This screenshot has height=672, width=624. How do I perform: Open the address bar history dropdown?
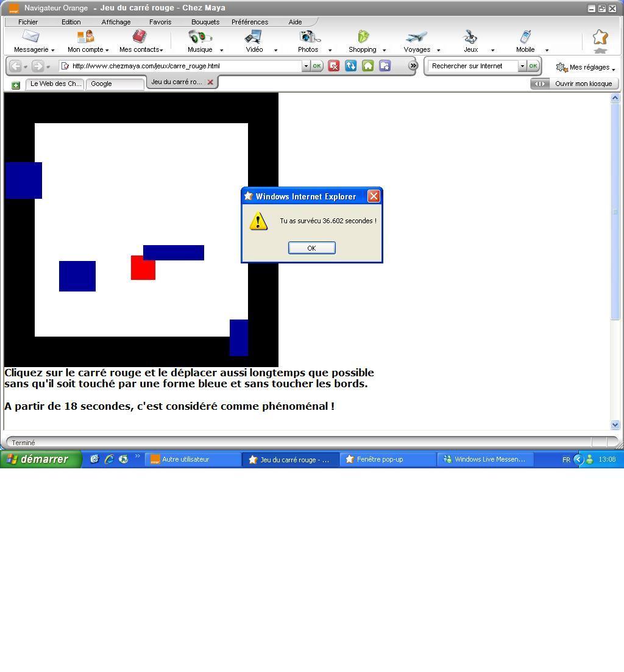click(306, 66)
